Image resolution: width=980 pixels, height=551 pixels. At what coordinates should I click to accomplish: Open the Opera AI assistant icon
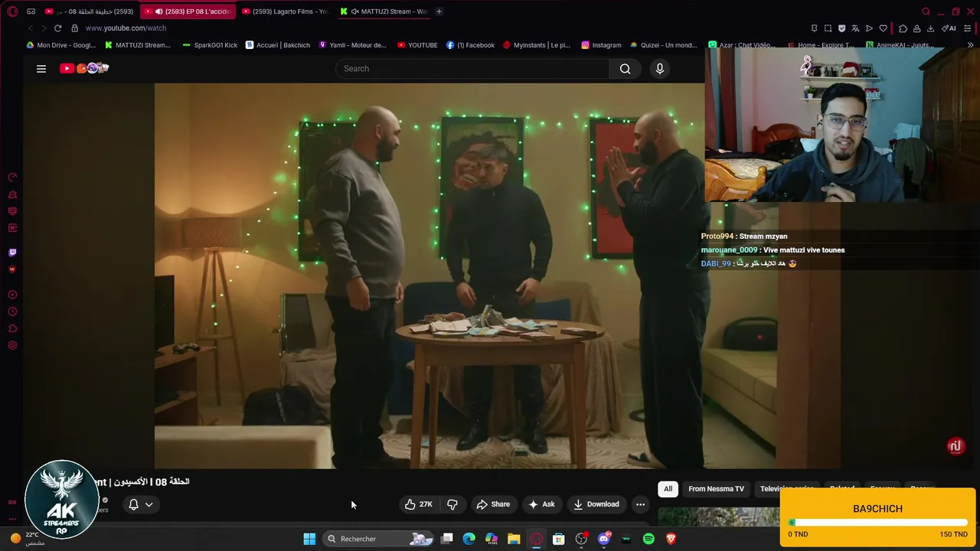(949, 28)
